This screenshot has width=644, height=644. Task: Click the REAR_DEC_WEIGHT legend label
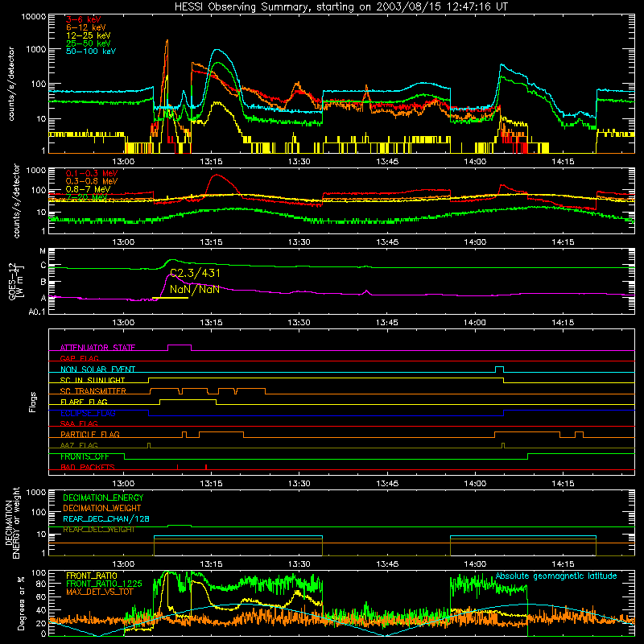pos(98,530)
